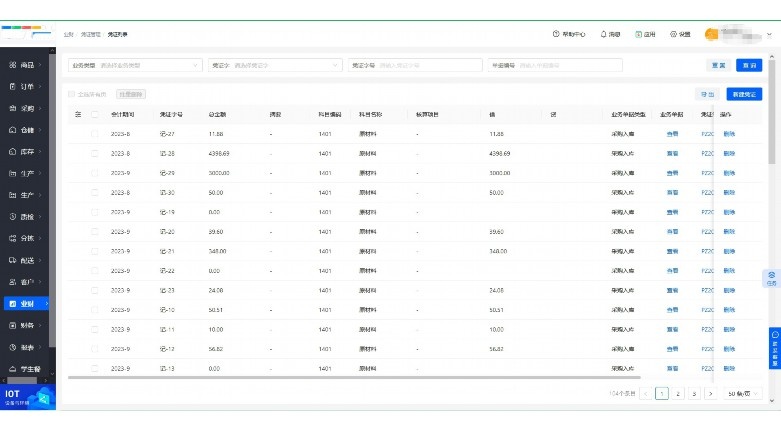781x431 pixels.
Task: Check the row 记-21 checkbox
Action: [95, 251]
